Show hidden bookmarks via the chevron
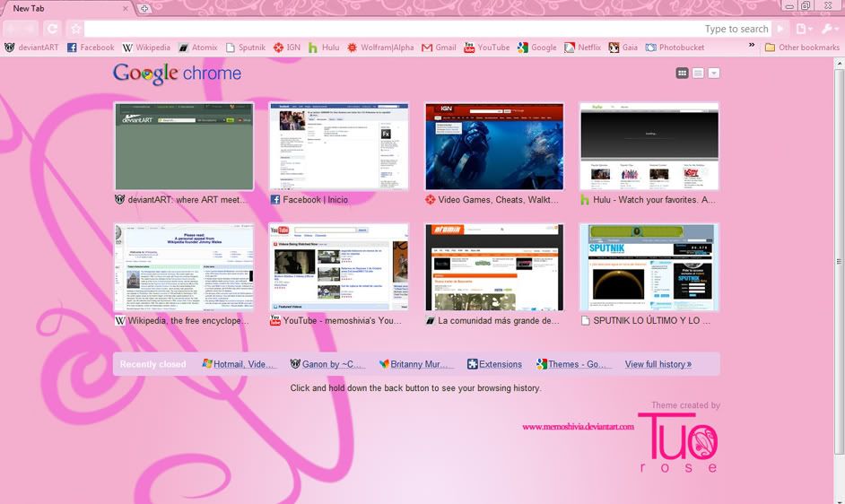845x504 pixels. (752, 46)
